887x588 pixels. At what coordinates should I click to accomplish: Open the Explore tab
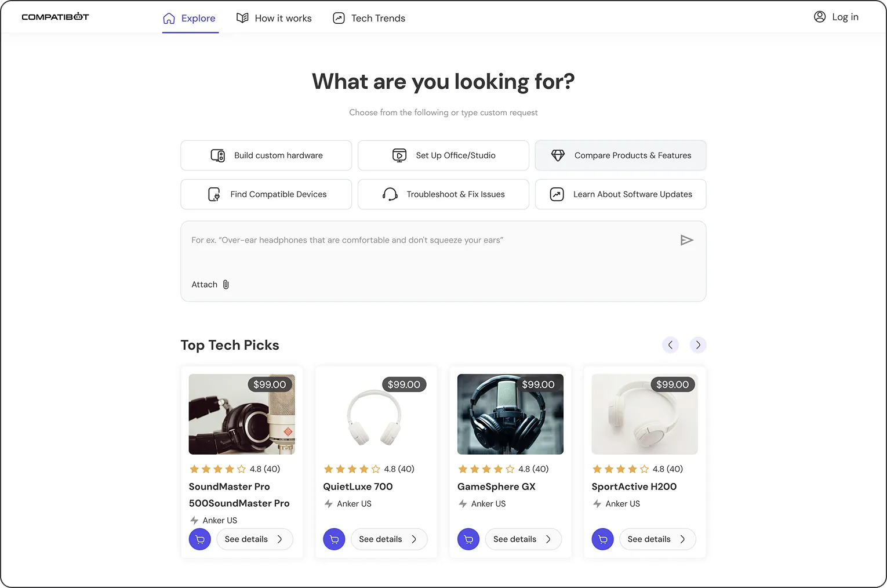190,18
